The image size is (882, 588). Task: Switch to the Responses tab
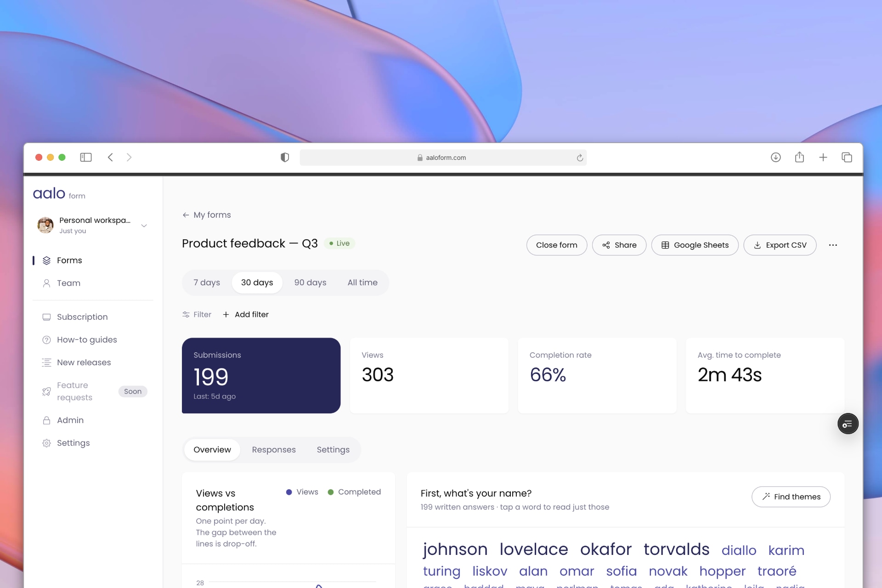tap(274, 450)
